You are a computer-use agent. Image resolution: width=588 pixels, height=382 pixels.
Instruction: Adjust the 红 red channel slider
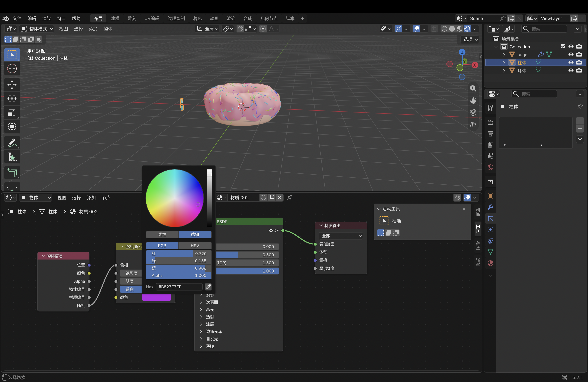coord(179,254)
